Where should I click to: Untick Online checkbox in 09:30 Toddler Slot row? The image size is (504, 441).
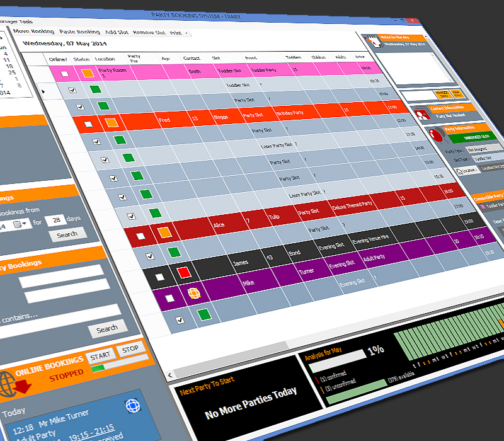[72, 90]
